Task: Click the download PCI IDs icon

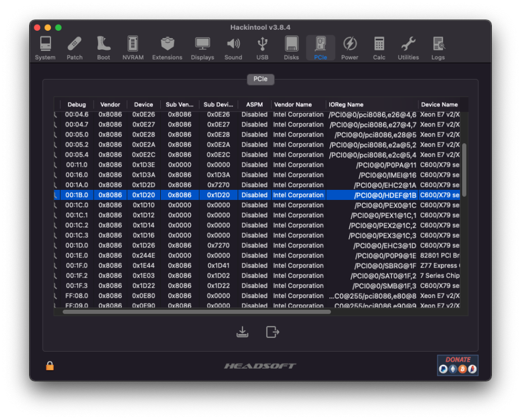Action: point(242,332)
